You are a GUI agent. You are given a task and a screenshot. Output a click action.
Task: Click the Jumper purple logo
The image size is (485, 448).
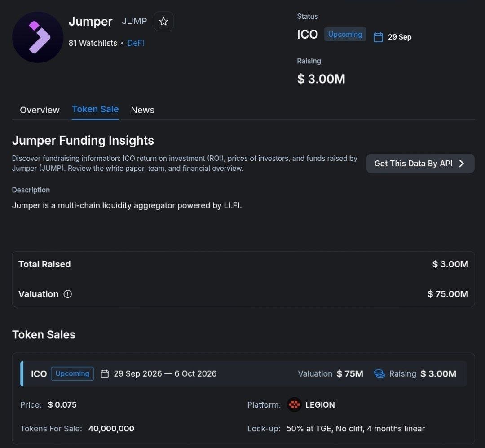(38, 37)
